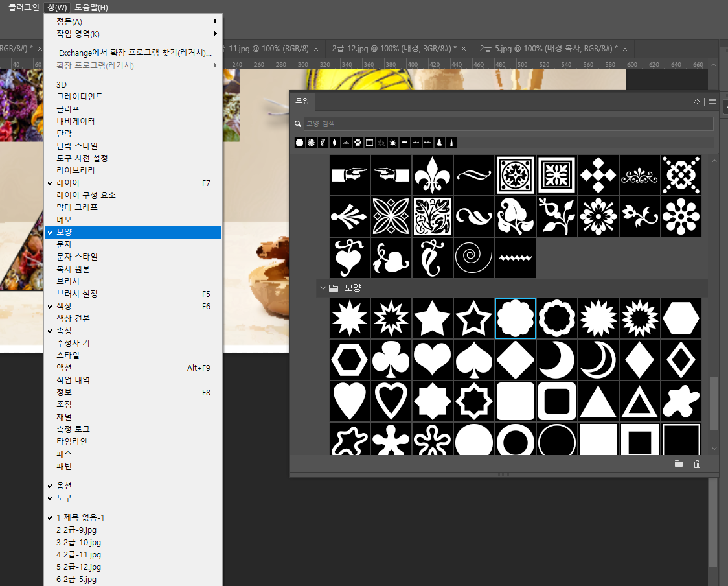This screenshot has height=586, width=728.
Task: Collapse the Shapes panel with double arrows
Action: 696,101
